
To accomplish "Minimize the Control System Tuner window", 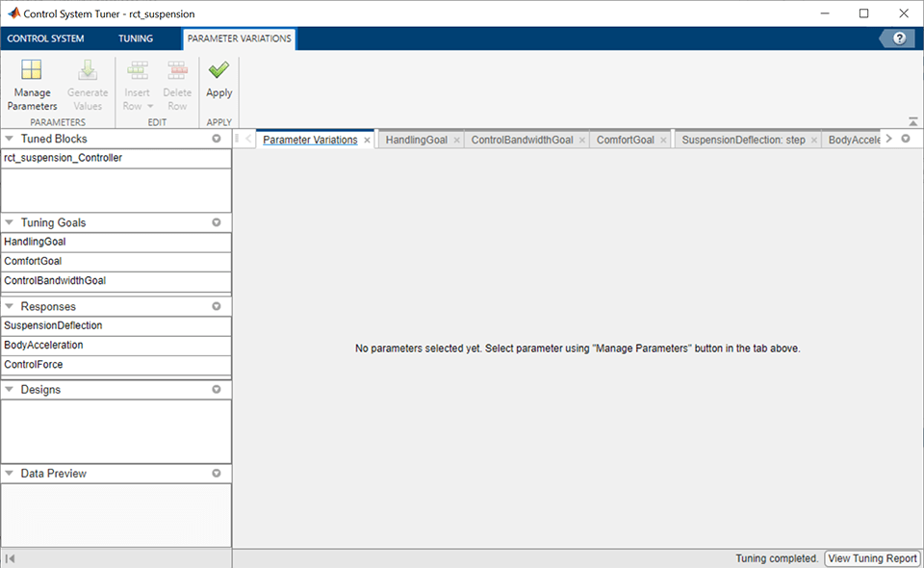I will 825,13.
